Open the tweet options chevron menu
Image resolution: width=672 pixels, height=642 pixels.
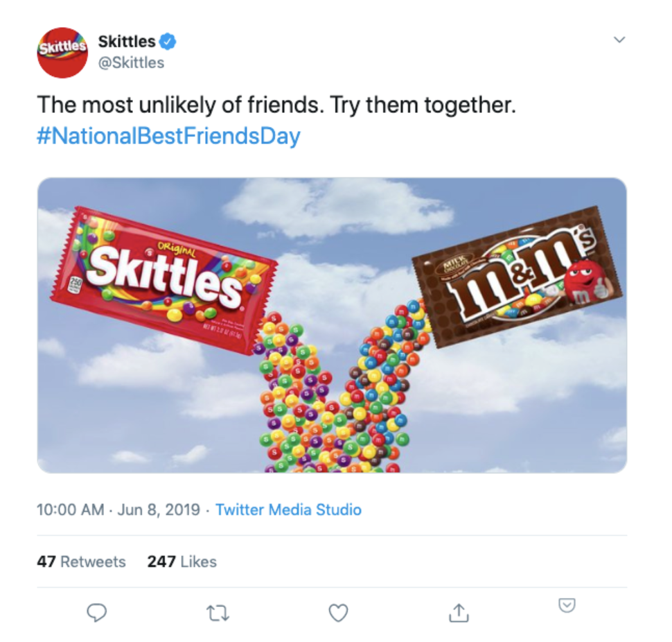pos(620,40)
